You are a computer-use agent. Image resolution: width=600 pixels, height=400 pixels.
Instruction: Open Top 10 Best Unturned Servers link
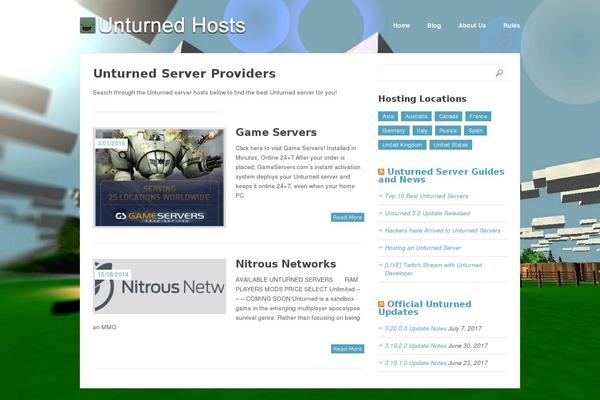426,196
